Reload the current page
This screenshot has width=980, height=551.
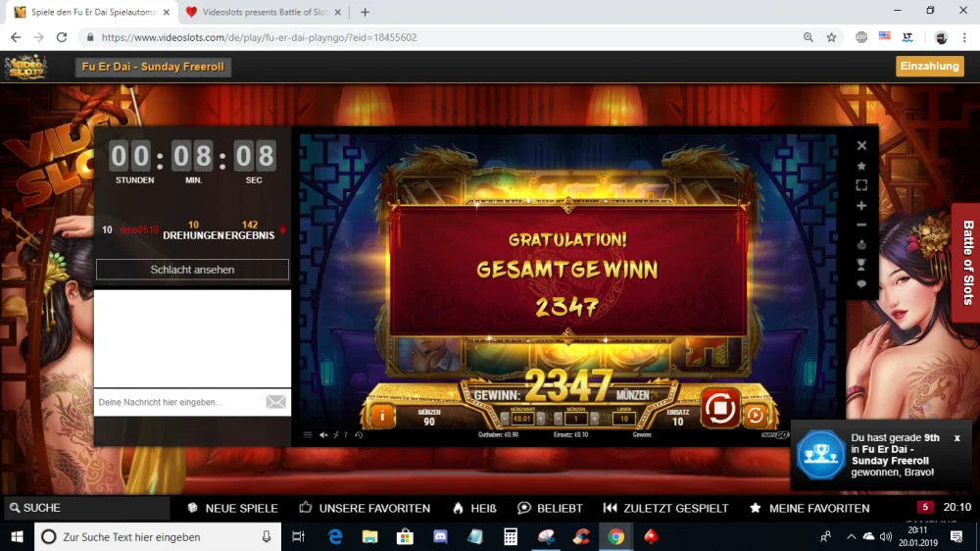tap(61, 37)
